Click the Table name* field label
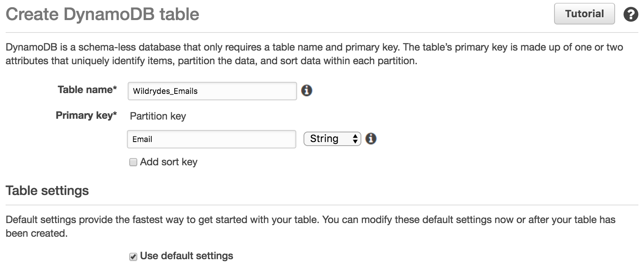This screenshot has height=268, width=644. [x=87, y=89]
